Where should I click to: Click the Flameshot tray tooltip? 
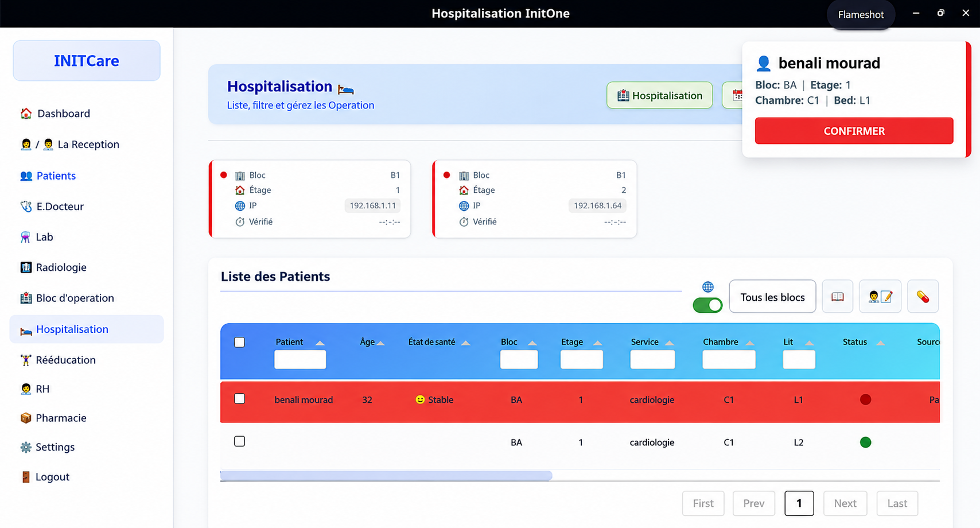click(861, 14)
